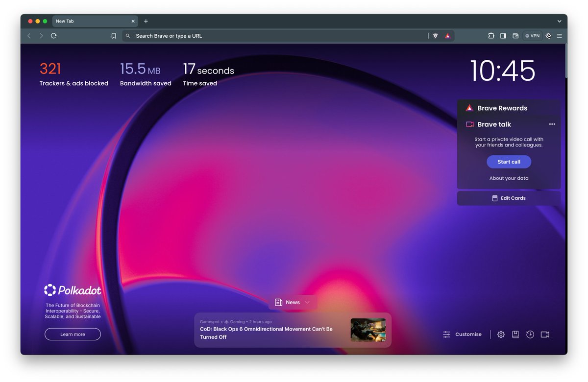This screenshot has width=588, height=382.
Task: Open the Black Ops 6 news thumbnail
Action: coord(368,330)
